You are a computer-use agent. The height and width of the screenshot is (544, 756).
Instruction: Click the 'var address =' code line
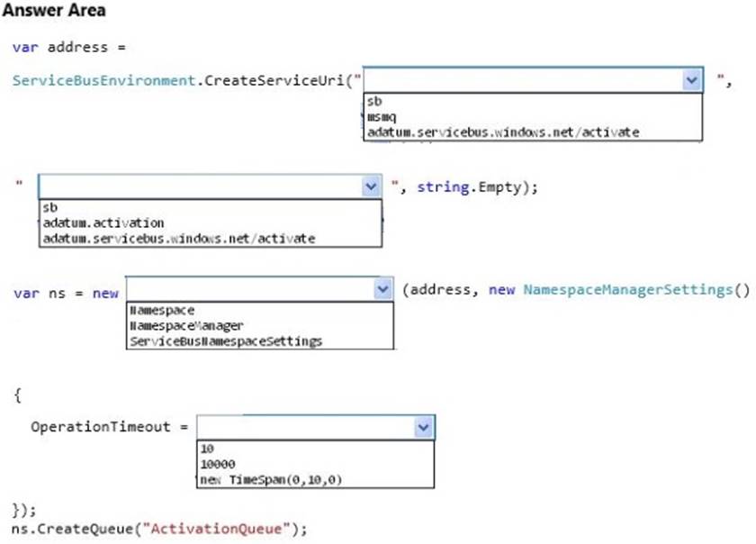tap(69, 48)
